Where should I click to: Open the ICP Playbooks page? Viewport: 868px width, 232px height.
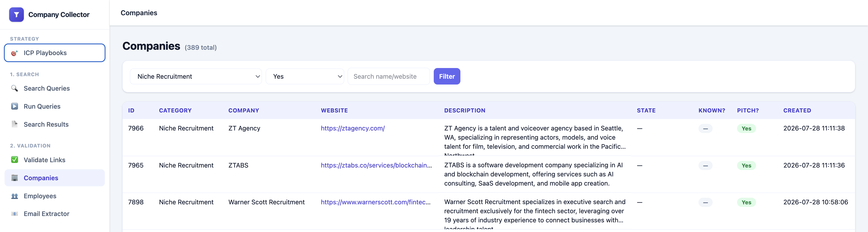(x=55, y=53)
